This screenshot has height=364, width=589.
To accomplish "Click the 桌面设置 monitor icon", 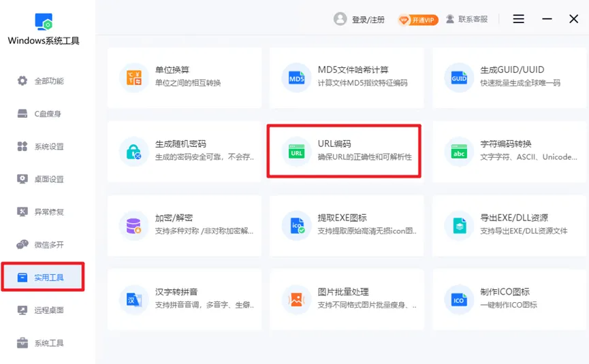I will [22, 179].
